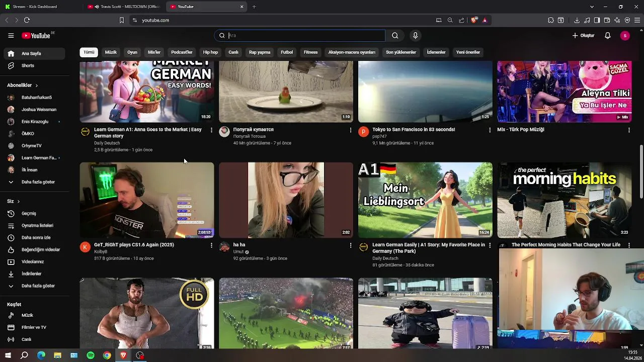644x362 pixels.
Task: Expand Daha fazla göster under İndirilenler
Action: click(34, 286)
